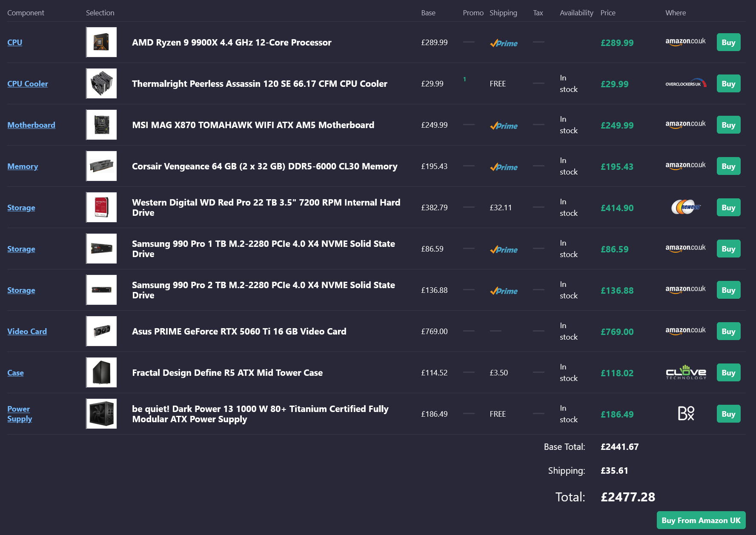This screenshot has width=756, height=535.
Task: Buy the Corsair Vengeance 64 GB memory
Action: [x=728, y=166]
